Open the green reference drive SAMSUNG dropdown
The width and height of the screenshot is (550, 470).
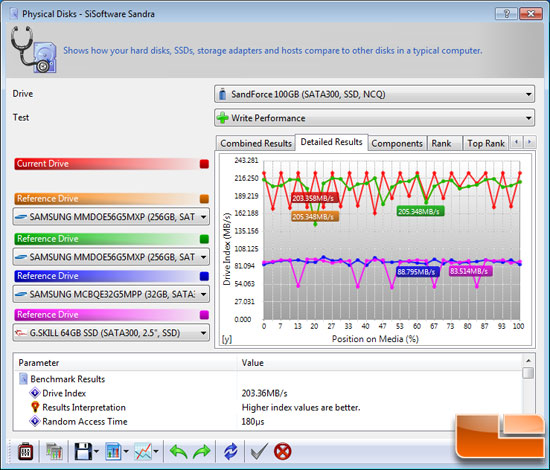[x=111, y=257]
